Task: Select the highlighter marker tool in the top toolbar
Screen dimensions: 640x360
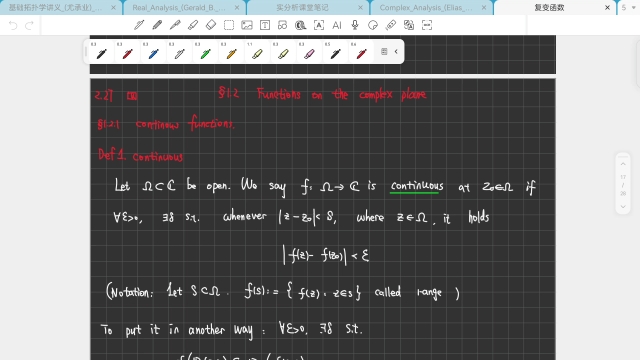Action: tap(193, 25)
